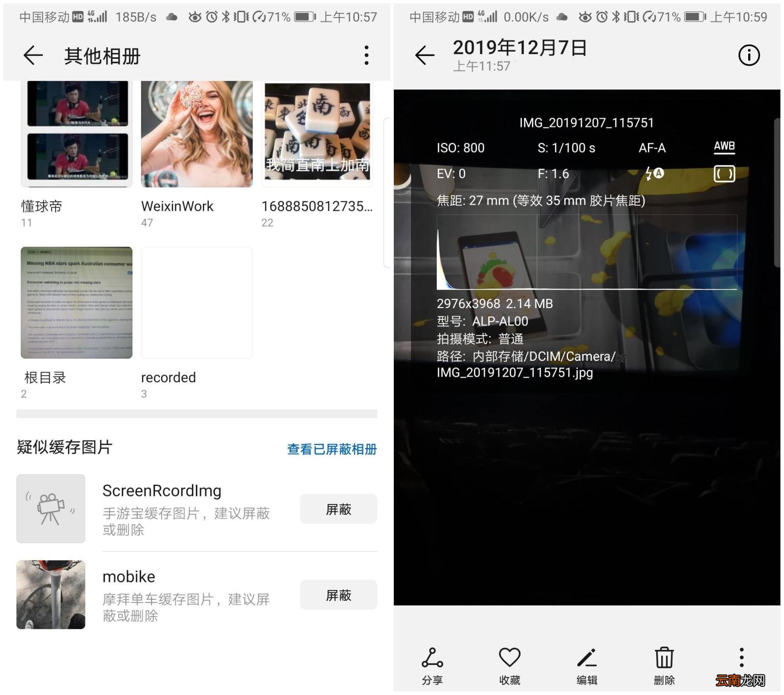Tap the 疑似缓存图片 section heading
This screenshot has width=784, height=695.
pos(64,447)
